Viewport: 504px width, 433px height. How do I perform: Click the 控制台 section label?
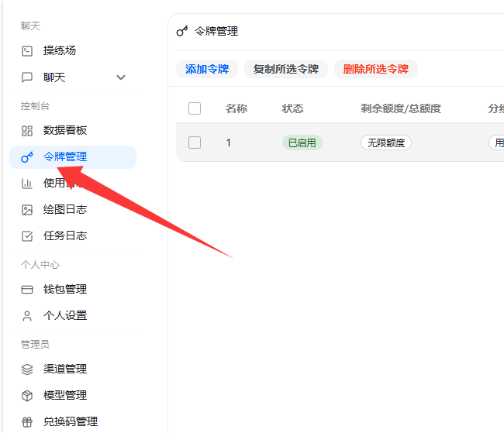coord(36,106)
